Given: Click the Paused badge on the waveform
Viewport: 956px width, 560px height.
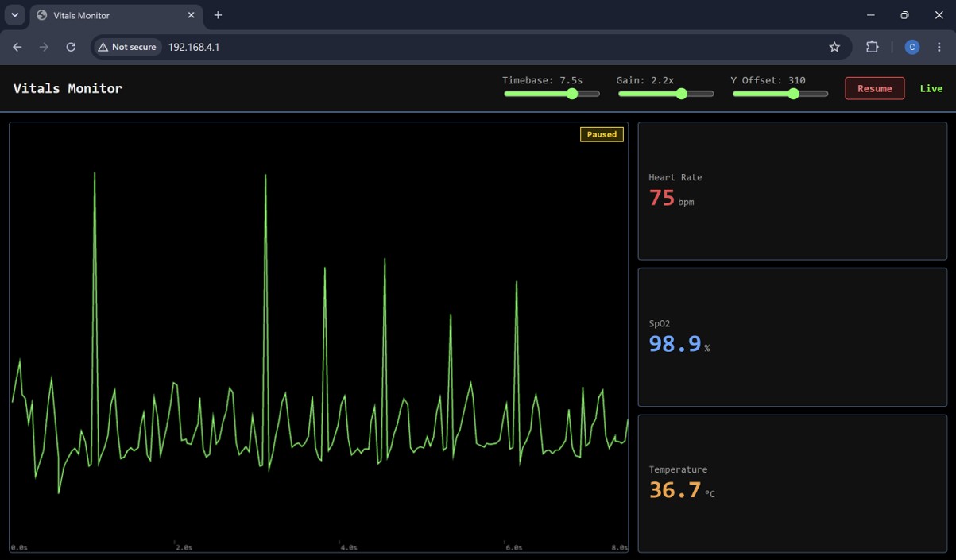Looking at the screenshot, I should pyautogui.click(x=602, y=134).
